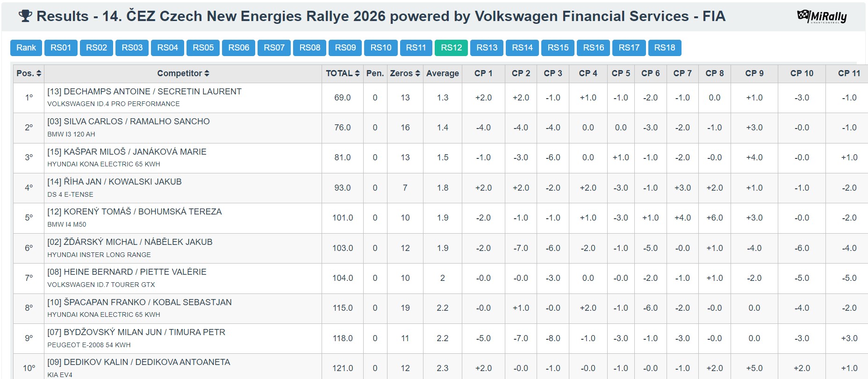The height and width of the screenshot is (379, 868).
Task: Click Kašpar Miloš / Janáková Marie entry
Action: pyautogui.click(x=127, y=152)
